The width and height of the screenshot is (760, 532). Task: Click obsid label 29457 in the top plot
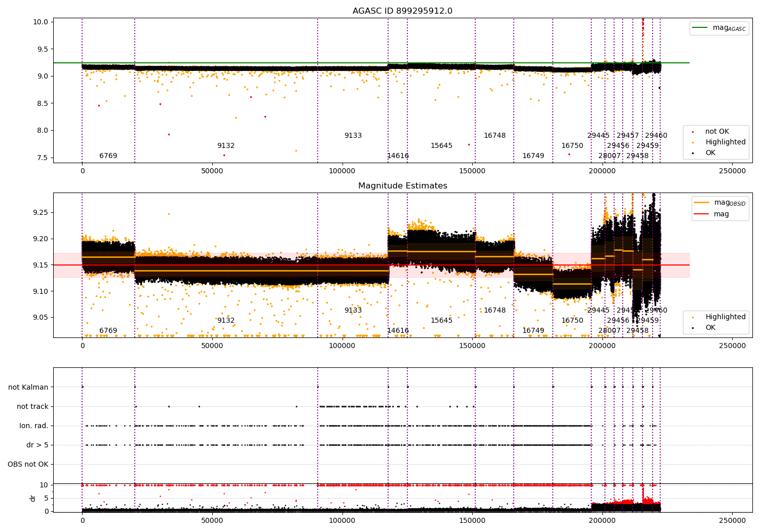(x=628, y=136)
